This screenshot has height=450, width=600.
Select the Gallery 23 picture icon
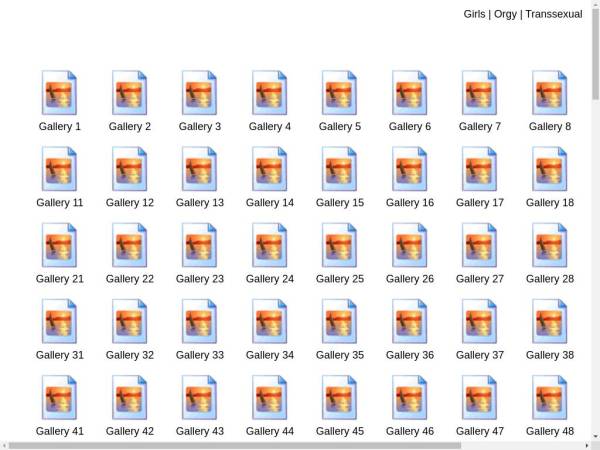click(199, 245)
